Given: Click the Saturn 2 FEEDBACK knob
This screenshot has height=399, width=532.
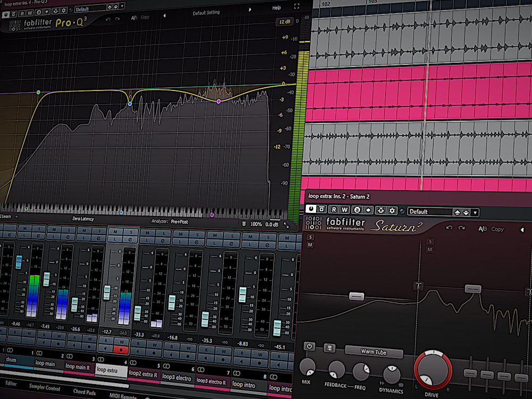Looking at the screenshot, I should [x=337, y=370].
